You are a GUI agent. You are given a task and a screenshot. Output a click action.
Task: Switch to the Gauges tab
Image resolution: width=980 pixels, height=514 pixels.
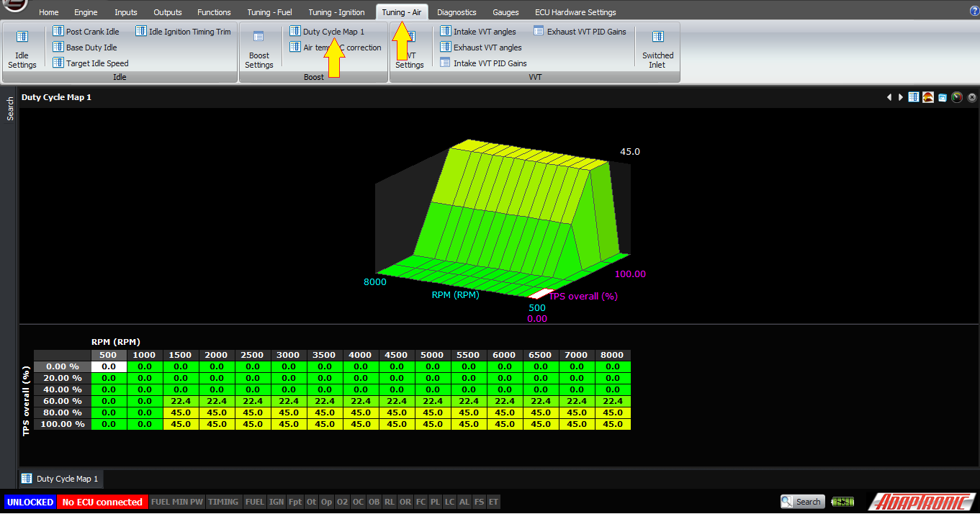point(505,12)
